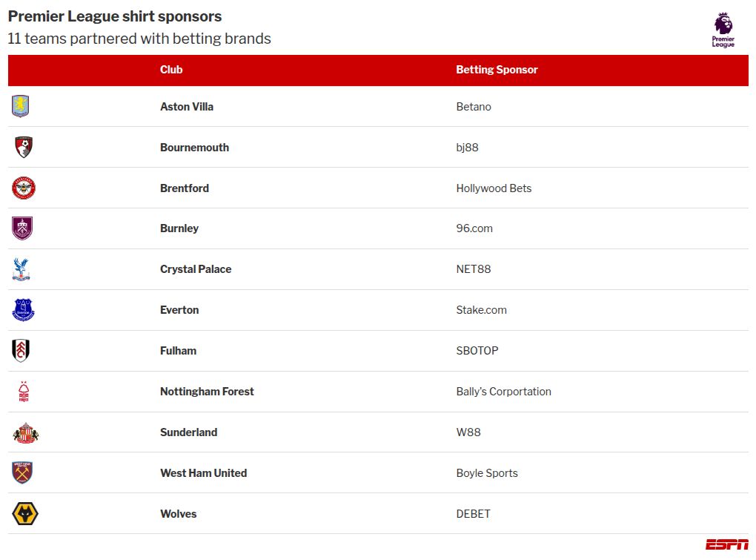Click the West Ham United crest
The image size is (756, 560).
pos(22,472)
